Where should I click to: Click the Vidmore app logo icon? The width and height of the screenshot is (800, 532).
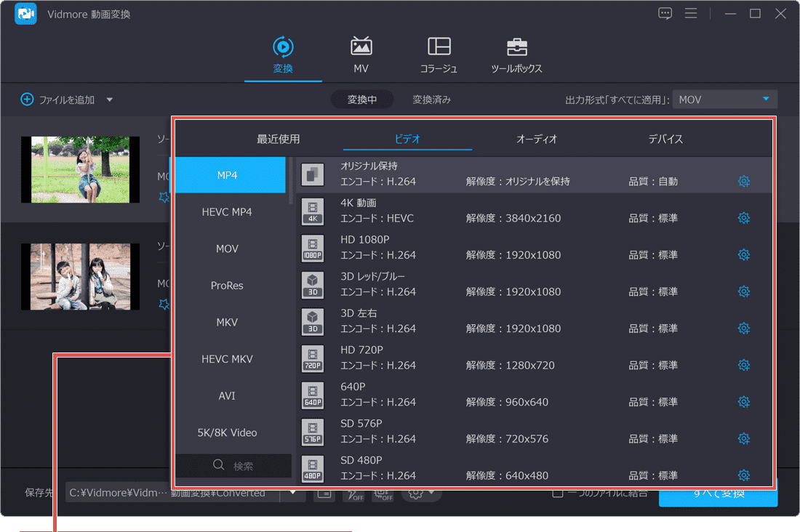[x=25, y=13]
